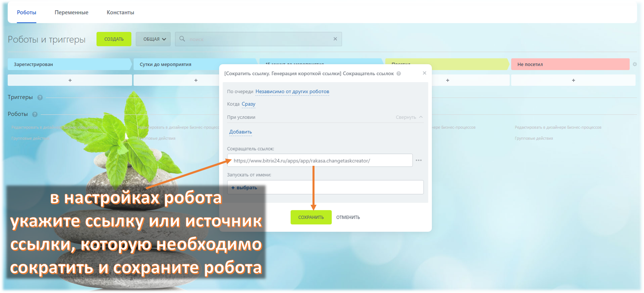Close the link shortener robot dialog

point(424,73)
